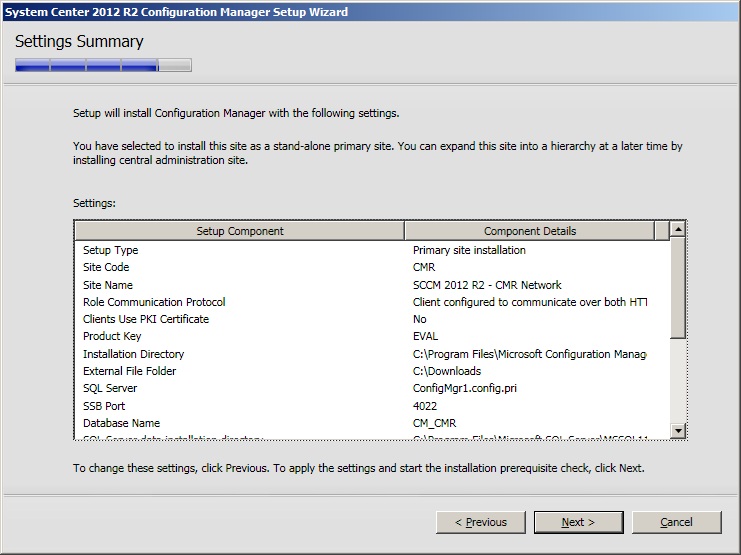Select Clients Use PKI Certificate row
Image resolution: width=741 pixels, height=555 pixels.
tap(146, 319)
